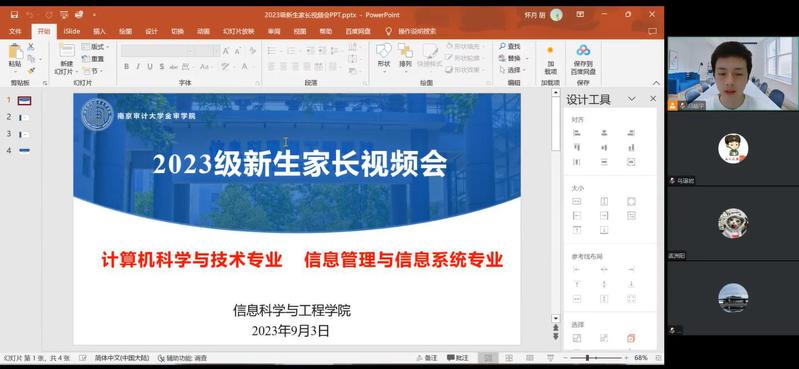Collapse the Design Tools panel chevron
799x369 pixels.
631,99
